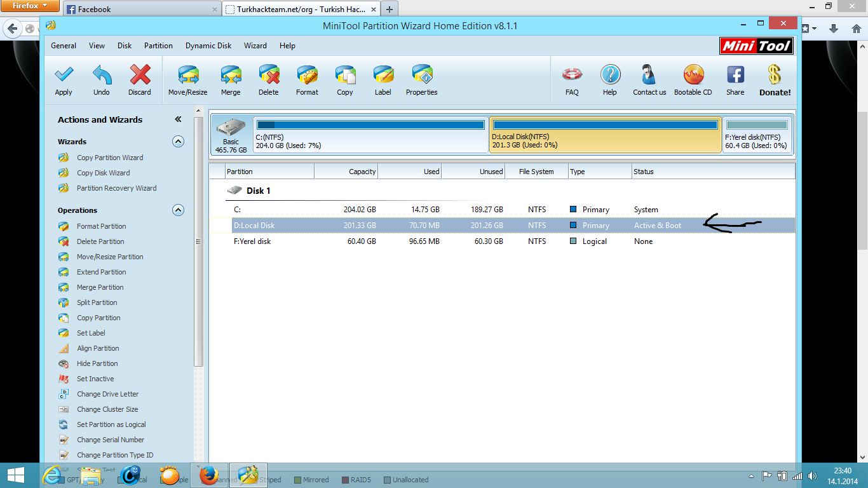Click Change Serial Number operation
868x488 pixels.
[111, 440]
